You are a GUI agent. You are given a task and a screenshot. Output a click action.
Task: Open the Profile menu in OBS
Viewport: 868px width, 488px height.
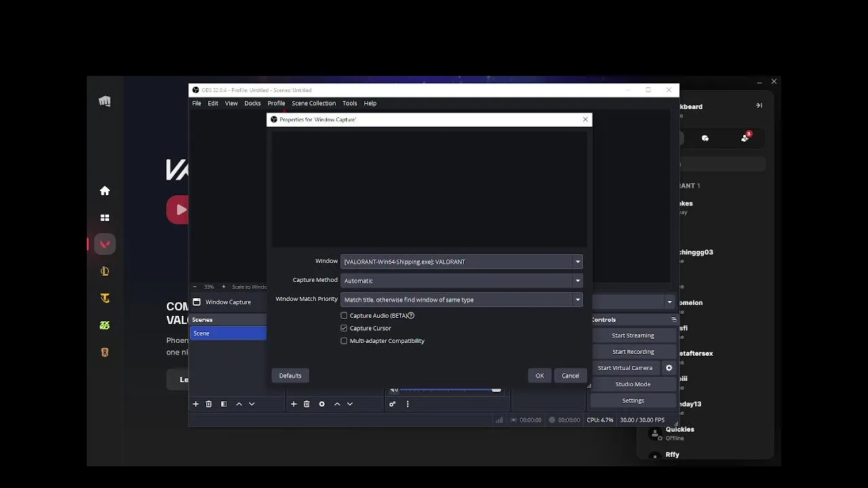click(276, 103)
